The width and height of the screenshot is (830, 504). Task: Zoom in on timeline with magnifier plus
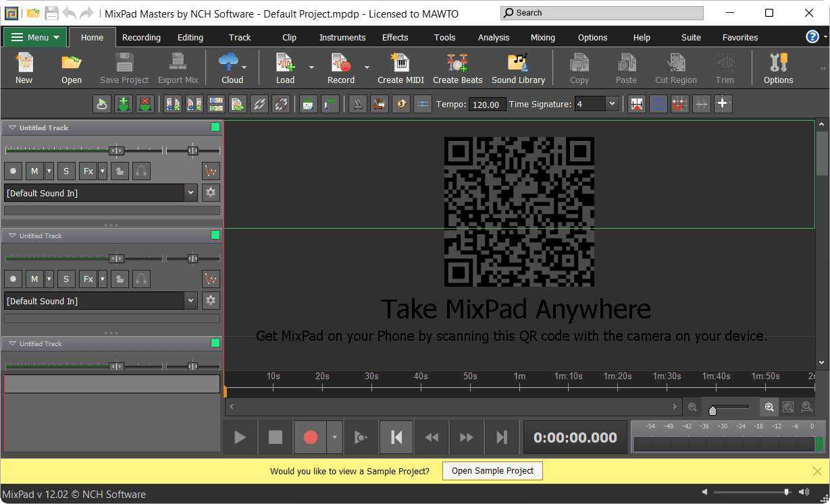(769, 407)
